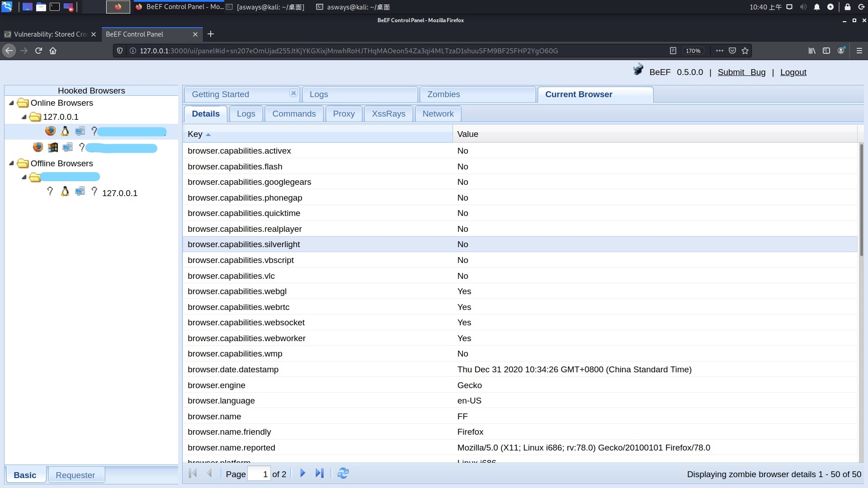Collapse the 127.0.0.1 online browsers group

point(25,117)
